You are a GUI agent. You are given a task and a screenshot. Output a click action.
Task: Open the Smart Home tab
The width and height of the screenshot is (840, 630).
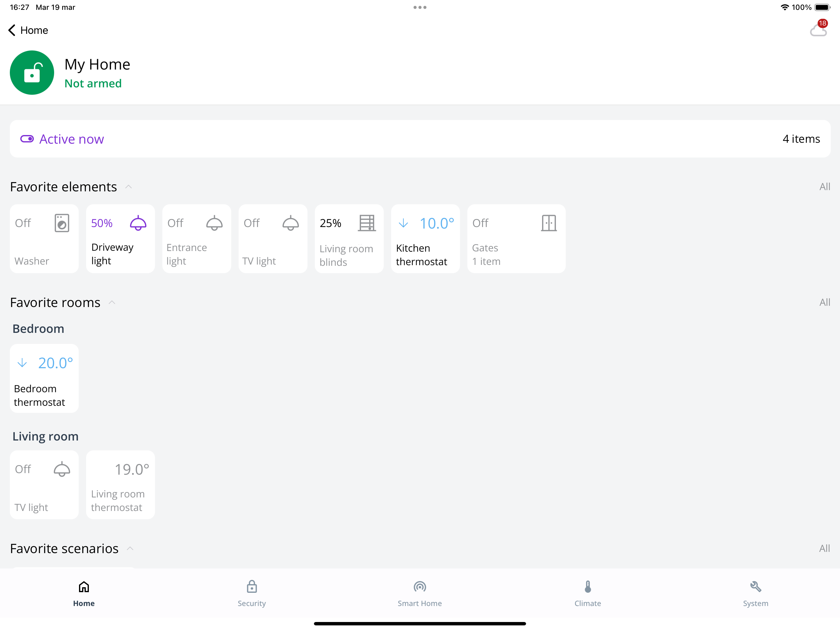420,594
